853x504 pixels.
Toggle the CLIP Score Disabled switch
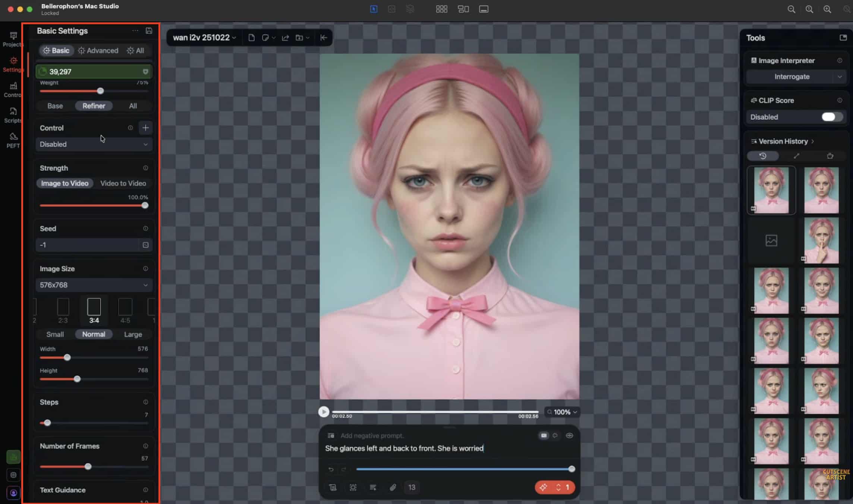point(832,117)
